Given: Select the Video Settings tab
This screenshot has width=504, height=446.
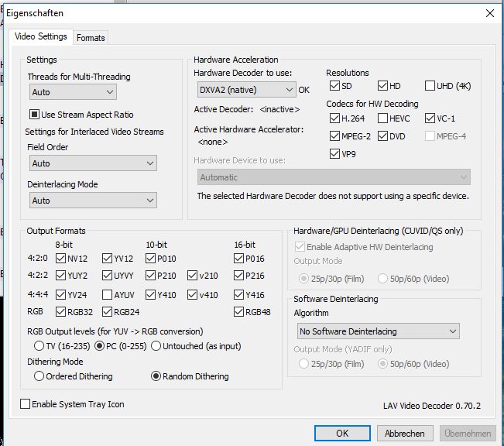Looking at the screenshot, I should (41, 36).
